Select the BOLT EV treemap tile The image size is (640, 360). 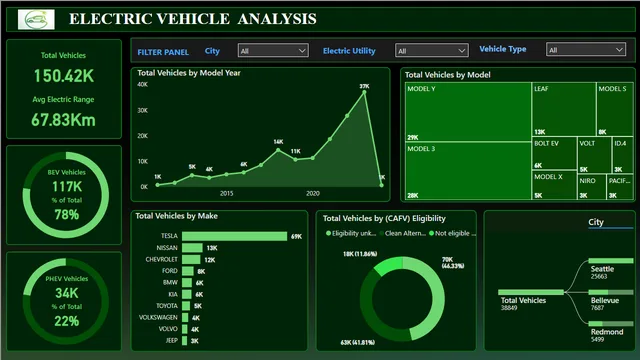tap(554, 153)
